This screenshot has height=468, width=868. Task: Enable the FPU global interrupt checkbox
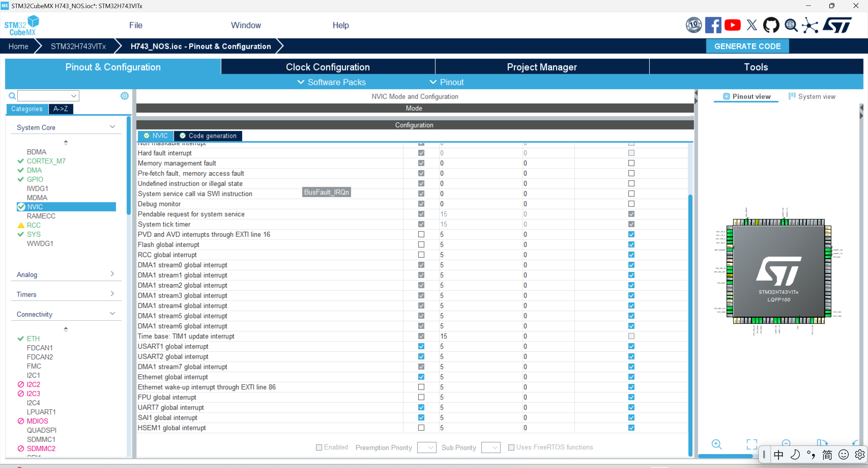[x=421, y=397]
